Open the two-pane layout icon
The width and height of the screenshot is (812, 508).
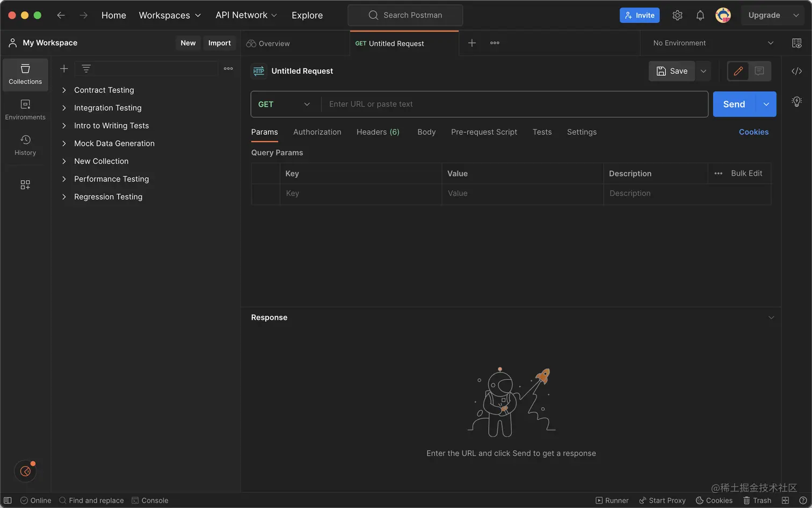coord(785,500)
